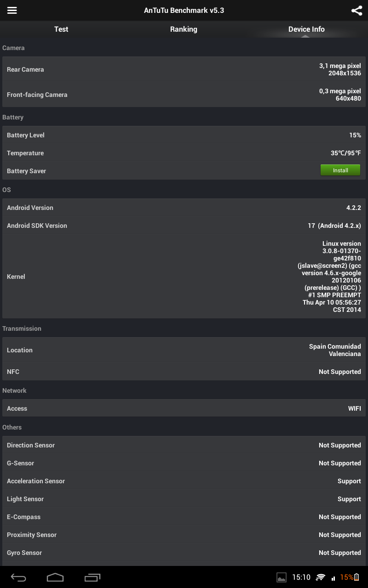Screen dimensions: 368x588
Task: Open the hamburger menu icon
Action: pyautogui.click(x=12, y=10)
